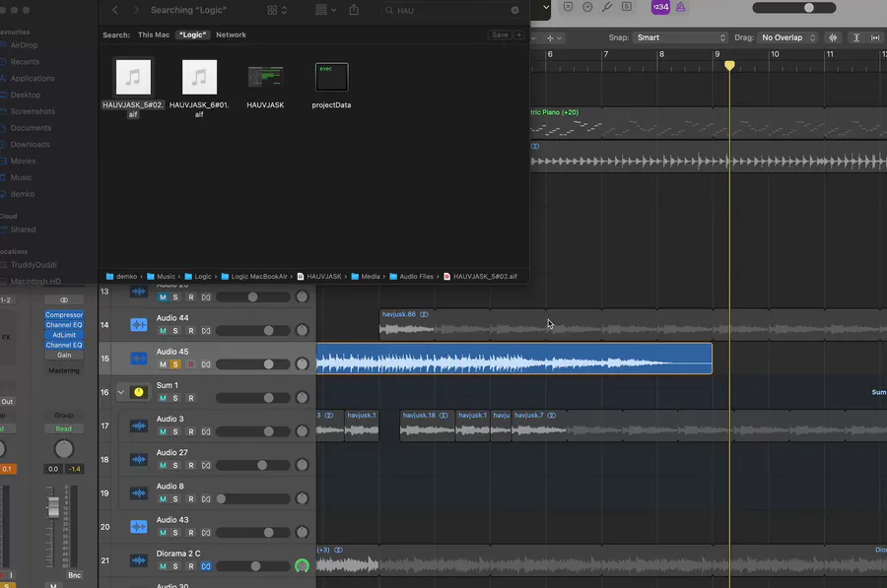Go back in the Finder window

tap(115, 10)
